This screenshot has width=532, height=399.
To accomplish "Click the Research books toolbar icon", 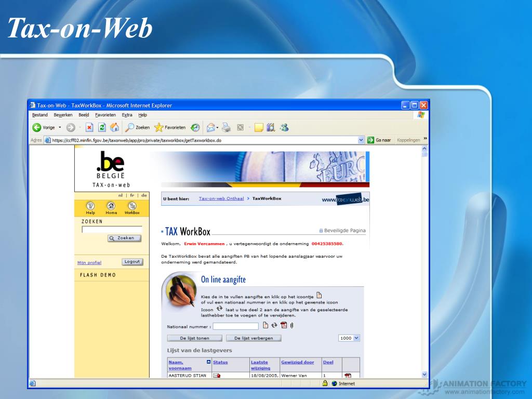I will tap(271, 128).
